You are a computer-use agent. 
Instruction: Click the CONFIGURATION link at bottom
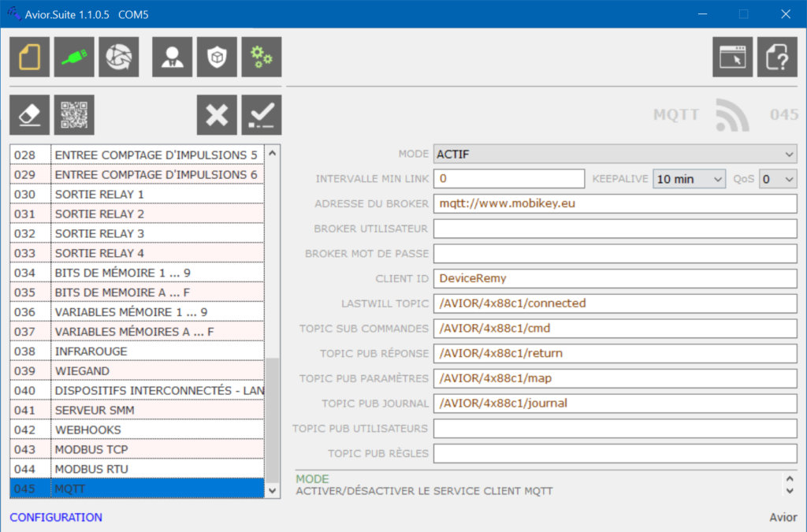point(56,518)
